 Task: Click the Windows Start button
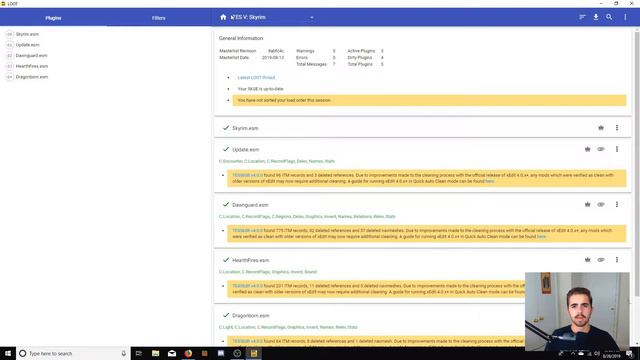(x=8, y=353)
